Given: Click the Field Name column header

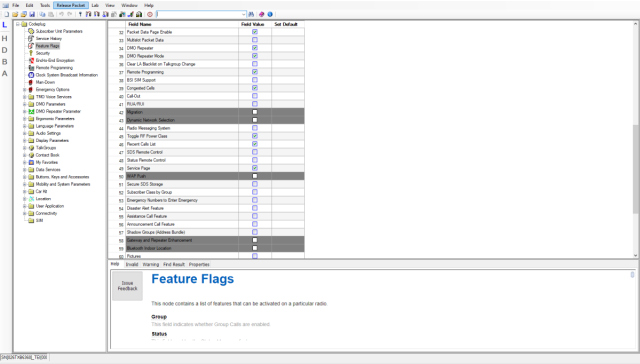Looking at the screenshot, I should click(182, 24).
